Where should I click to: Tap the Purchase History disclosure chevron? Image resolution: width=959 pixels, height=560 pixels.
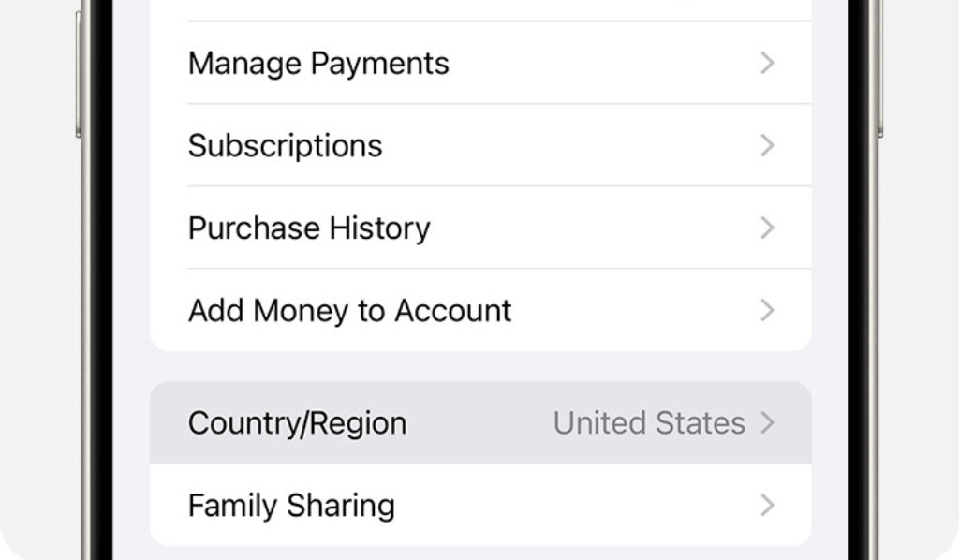tap(767, 228)
